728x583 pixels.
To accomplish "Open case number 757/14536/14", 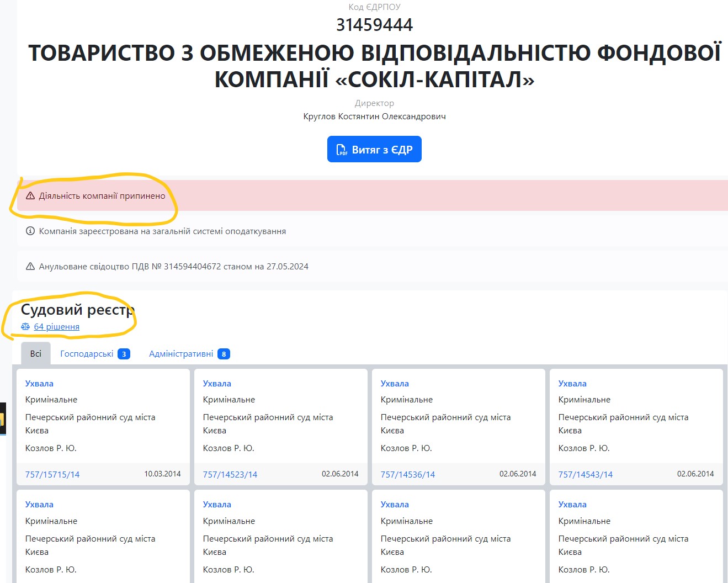I will tap(408, 474).
